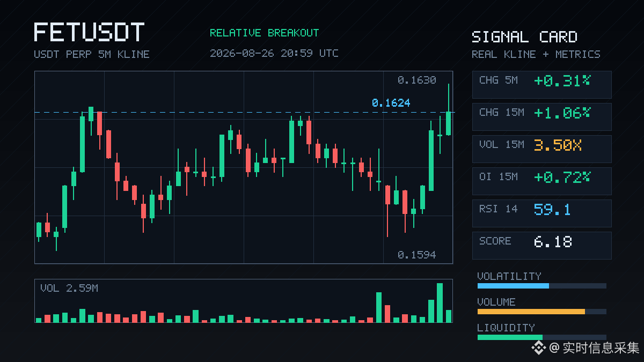
Task: Click the LIQUIDITY label
Action: point(506,328)
